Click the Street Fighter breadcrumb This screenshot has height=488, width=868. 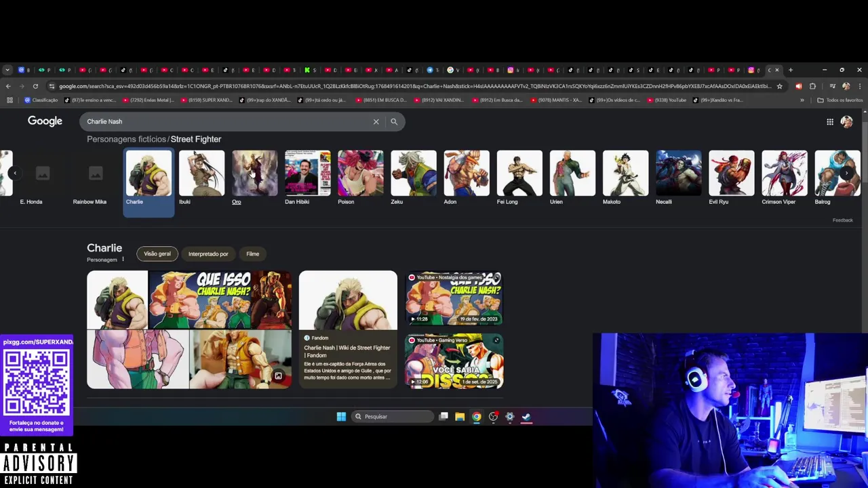coord(196,139)
